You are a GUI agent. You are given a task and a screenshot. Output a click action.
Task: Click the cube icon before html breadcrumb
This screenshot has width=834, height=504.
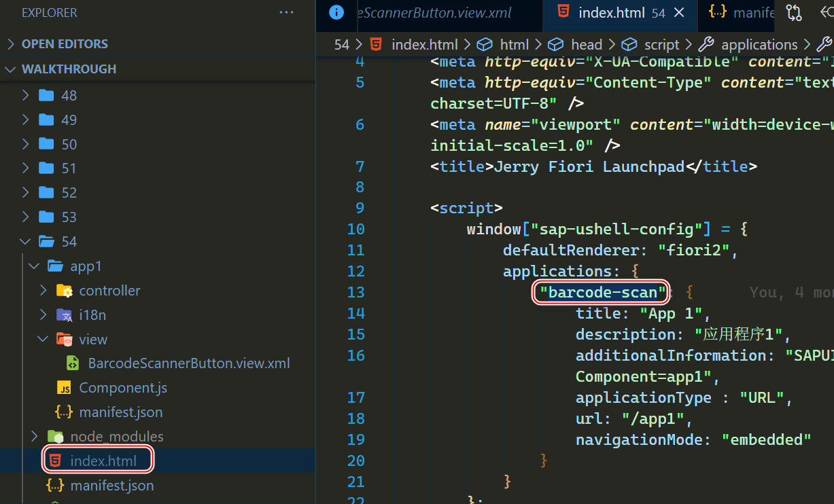pos(485,45)
